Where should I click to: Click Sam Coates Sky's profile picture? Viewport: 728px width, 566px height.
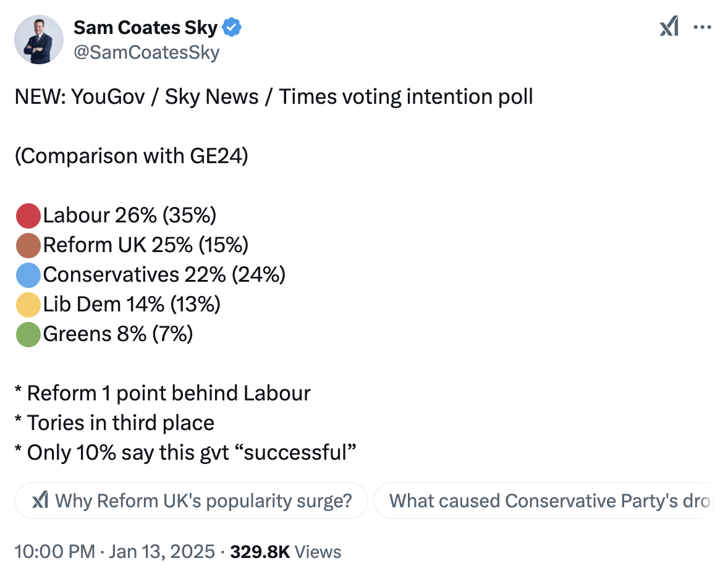[39, 39]
